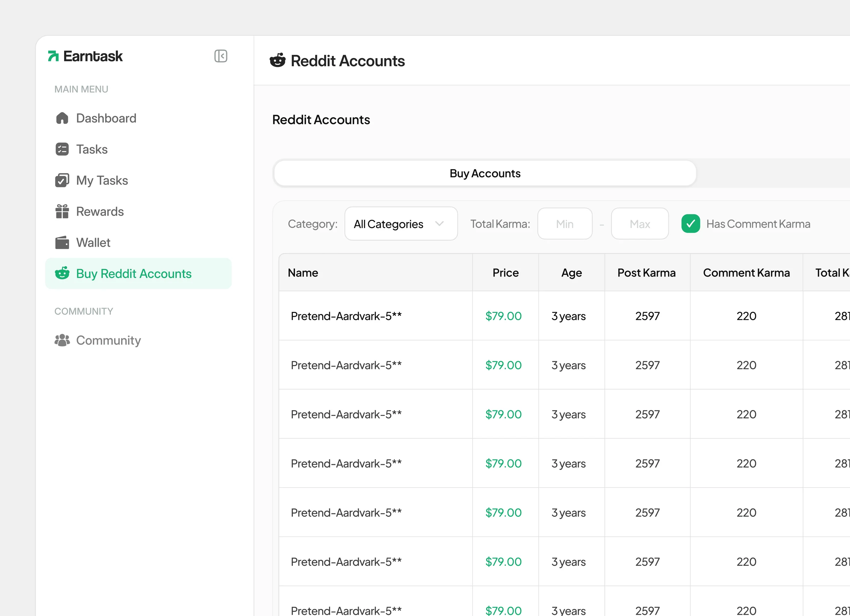This screenshot has width=850, height=616.
Task: Select Rewards from sidebar
Action: pyautogui.click(x=138, y=211)
